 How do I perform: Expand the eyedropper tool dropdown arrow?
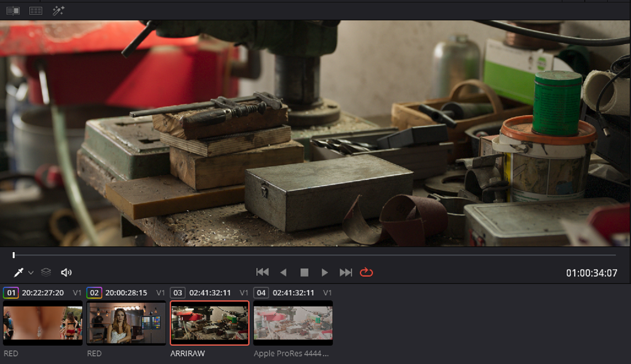coord(31,272)
